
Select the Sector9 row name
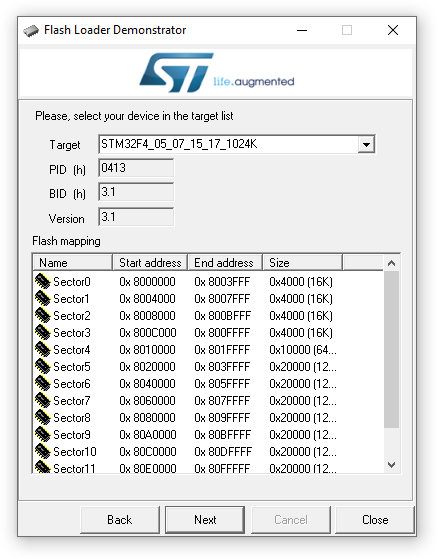[x=72, y=435]
